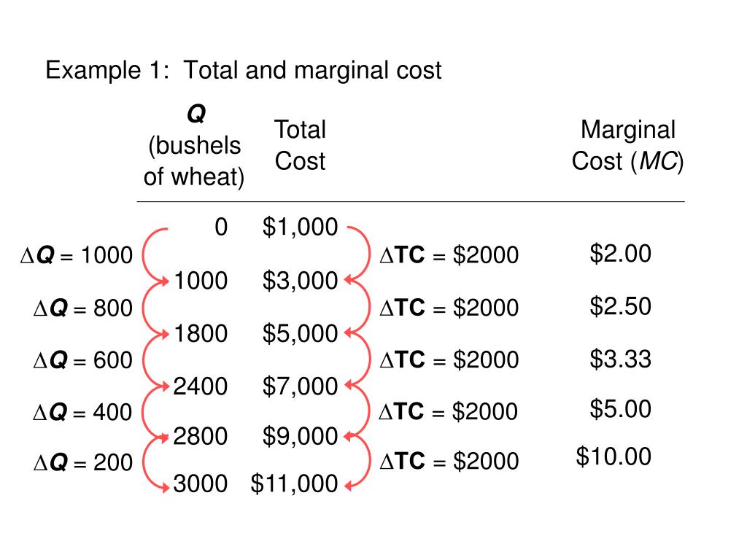Click the quantity value 1800
This screenshot has width=747, height=560.
tap(201, 333)
